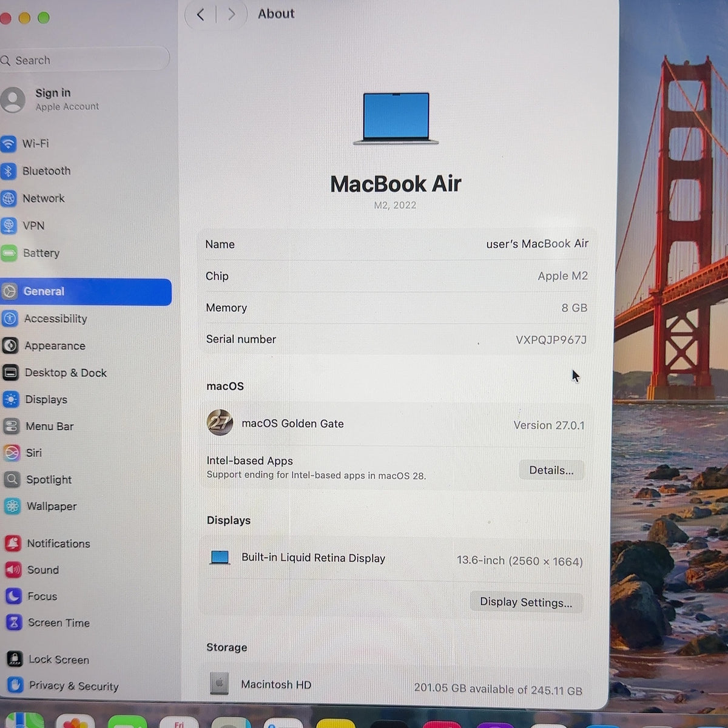Click the Lock Screen icon
728x728 pixels.
[15, 659]
